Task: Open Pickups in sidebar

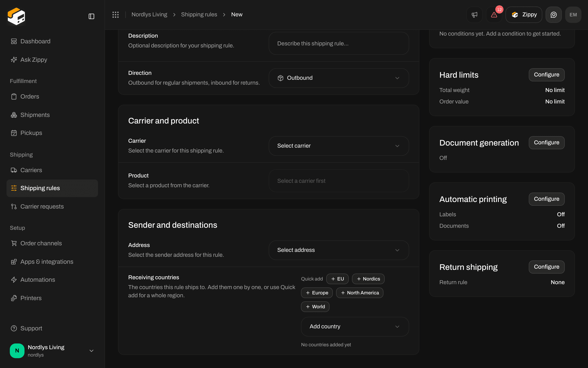Action: click(x=52, y=133)
